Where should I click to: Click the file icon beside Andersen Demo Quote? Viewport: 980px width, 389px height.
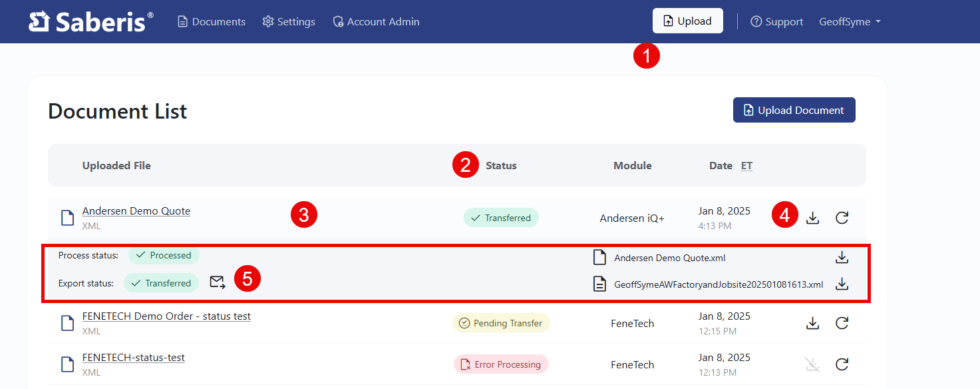67,217
